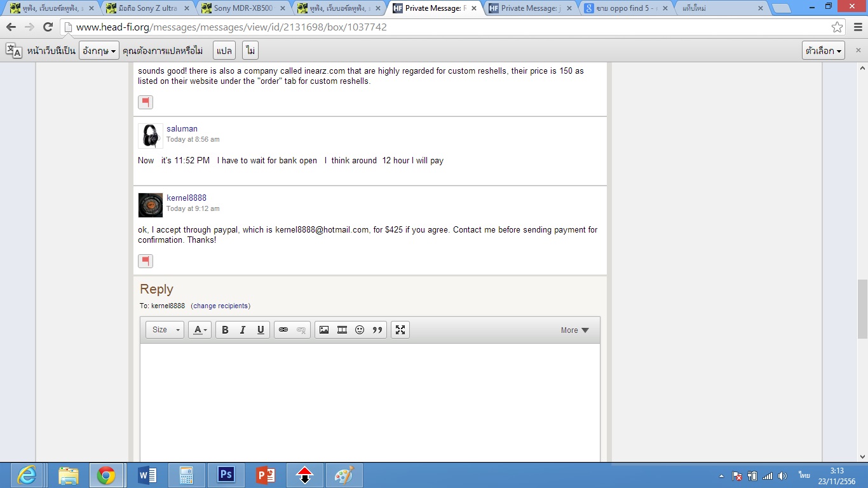Open the text color dropdown
This screenshot has height=488, width=868.
tap(200, 330)
